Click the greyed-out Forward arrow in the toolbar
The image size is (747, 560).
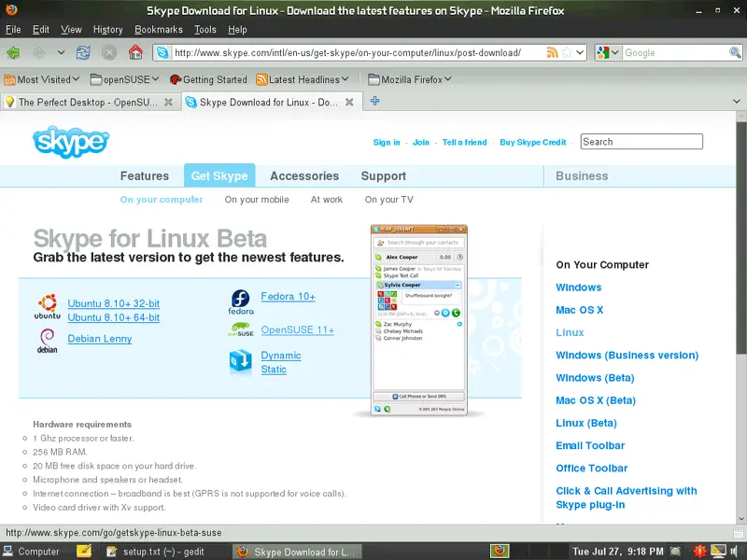pos(39,52)
